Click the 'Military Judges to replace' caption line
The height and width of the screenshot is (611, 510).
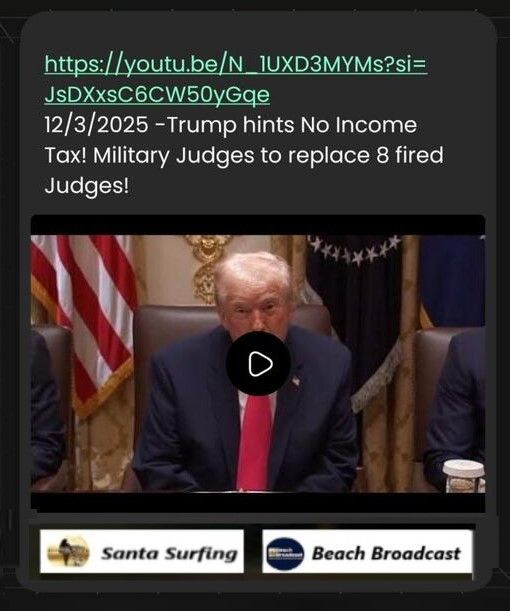231,155
